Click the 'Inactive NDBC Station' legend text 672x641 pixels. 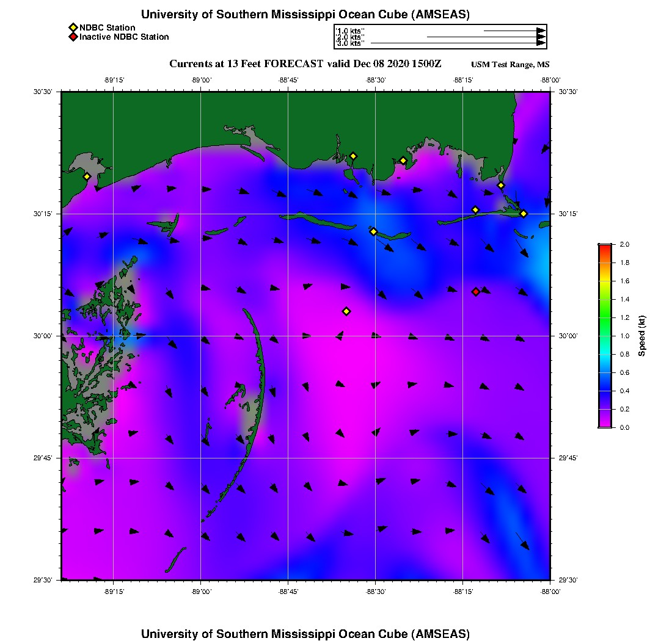(x=124, y=37)
